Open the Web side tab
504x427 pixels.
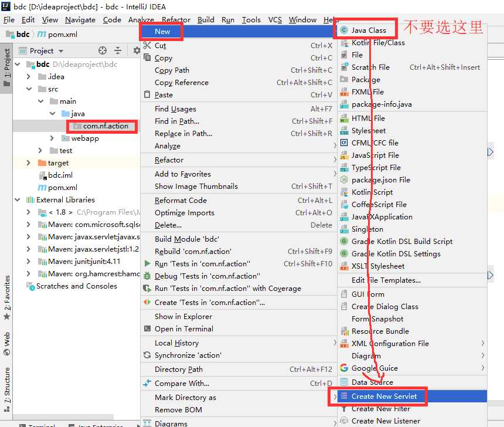[6, 344]
